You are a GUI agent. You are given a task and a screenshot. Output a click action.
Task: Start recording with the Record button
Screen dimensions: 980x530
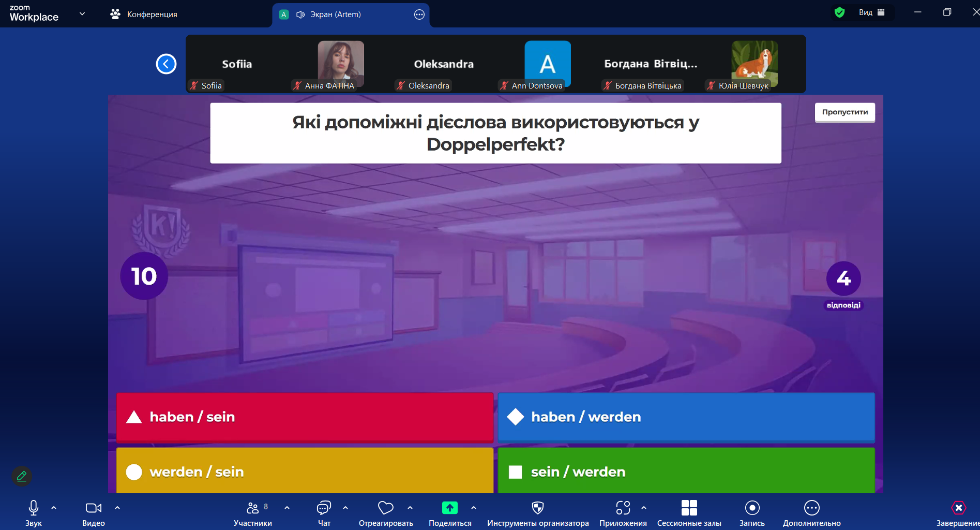pos(752,508)
